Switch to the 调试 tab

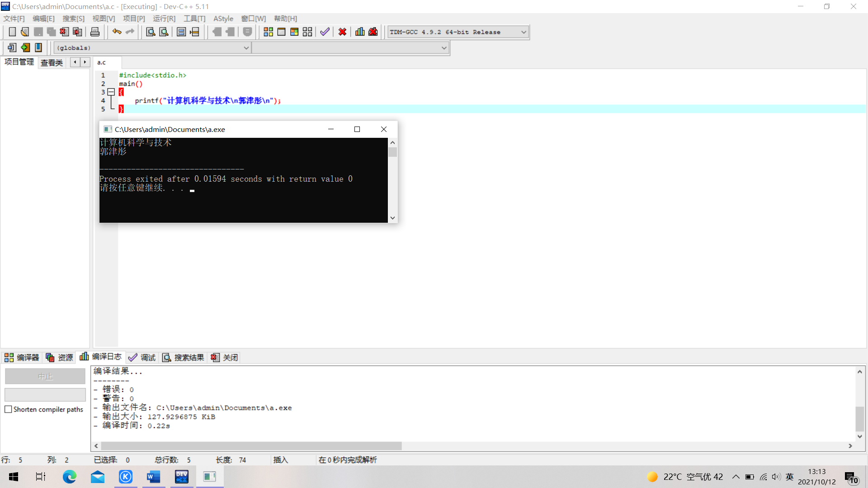point(142,357)
